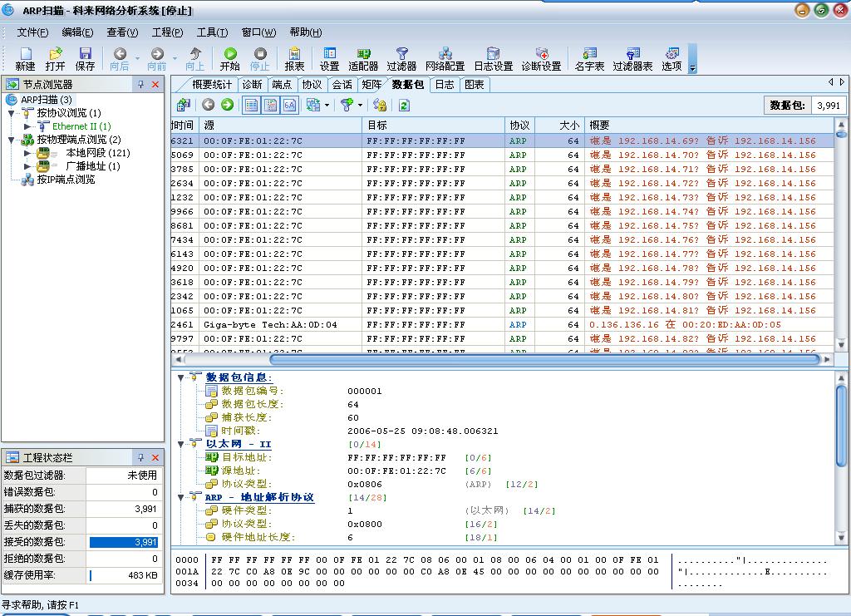The width and height of the screenshot is (851, 616).
Task: Open the 工具(T) menu
Action: [x=211, y=32]
